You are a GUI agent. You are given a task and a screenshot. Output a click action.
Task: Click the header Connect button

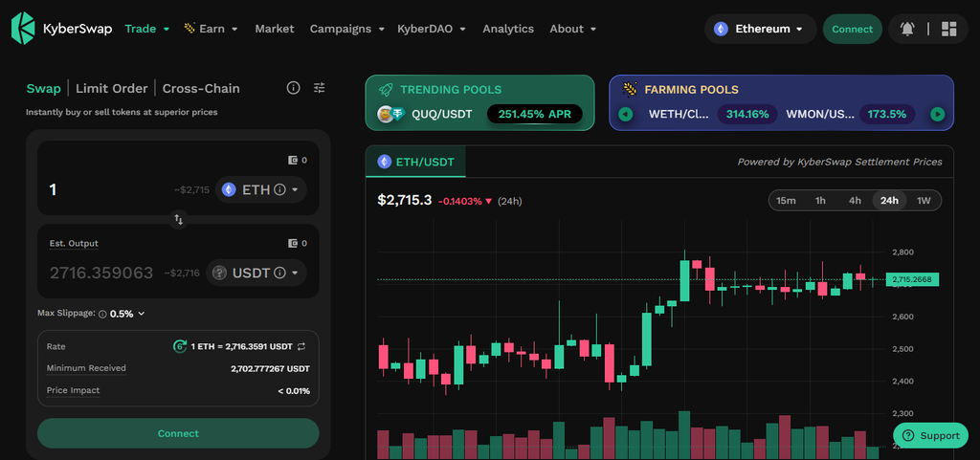tap(853, 29)
